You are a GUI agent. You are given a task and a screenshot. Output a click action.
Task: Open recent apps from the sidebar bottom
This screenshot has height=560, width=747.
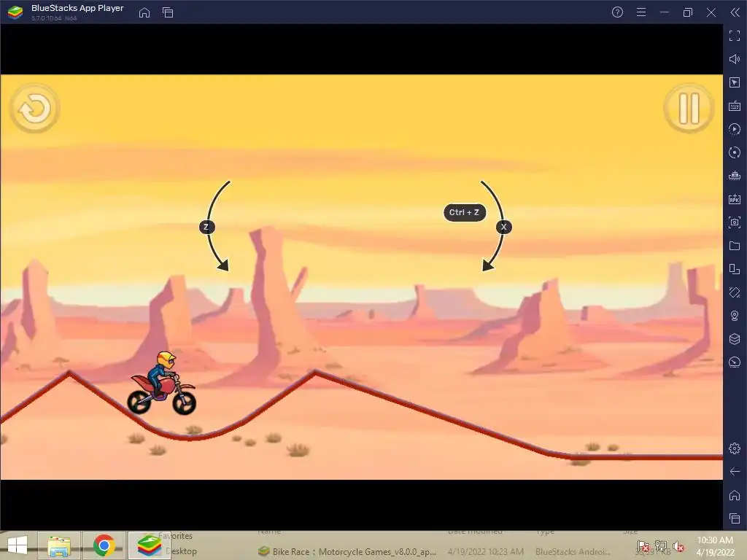[735, 518]
